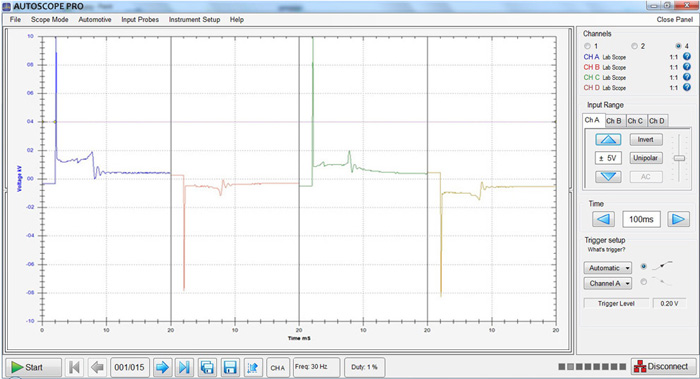Go to previous frame arrow icon
Viewport: 700px width, 379px height.
click(97, 367)
